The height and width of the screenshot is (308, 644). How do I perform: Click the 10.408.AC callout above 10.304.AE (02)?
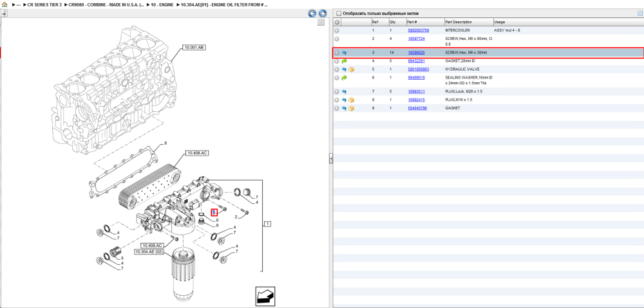[153, 245]
